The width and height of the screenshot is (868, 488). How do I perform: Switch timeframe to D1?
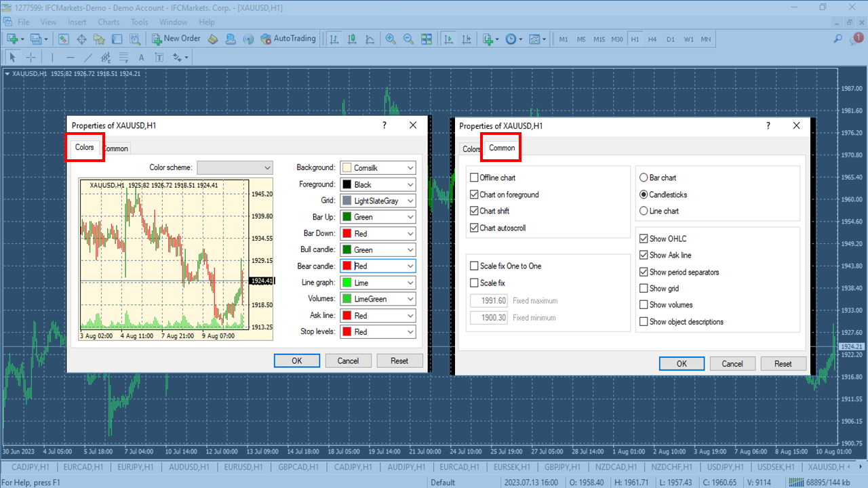[x=671, y=39]
